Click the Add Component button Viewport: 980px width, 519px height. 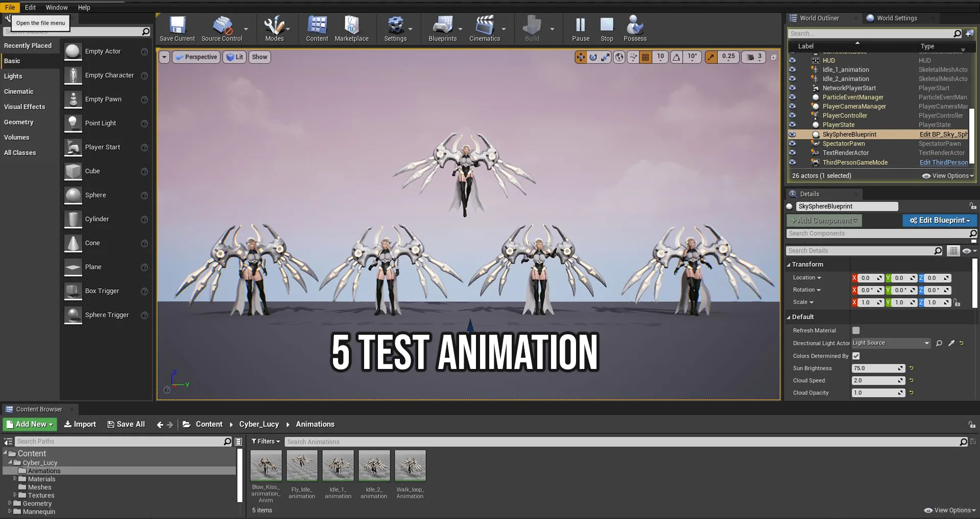click(824, 220)
